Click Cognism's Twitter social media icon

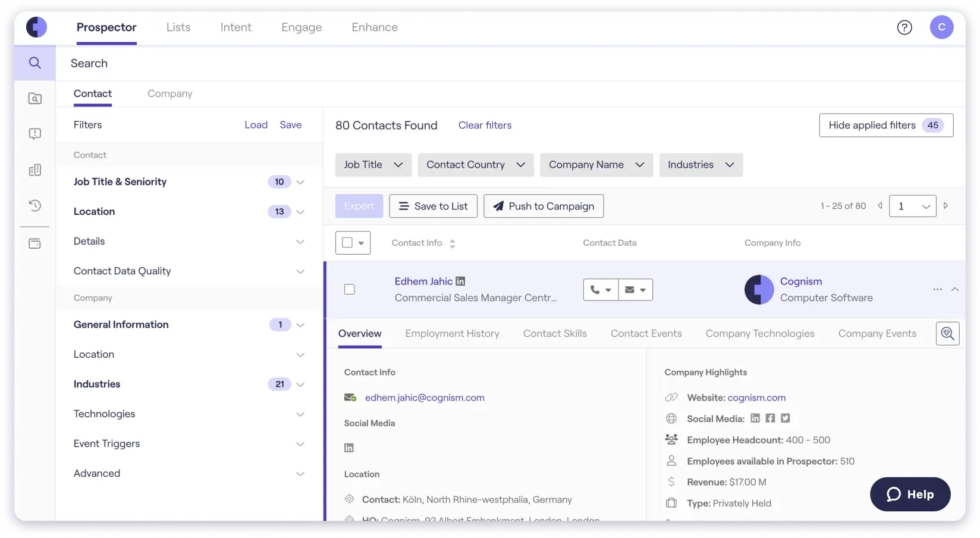pos(784,418)
